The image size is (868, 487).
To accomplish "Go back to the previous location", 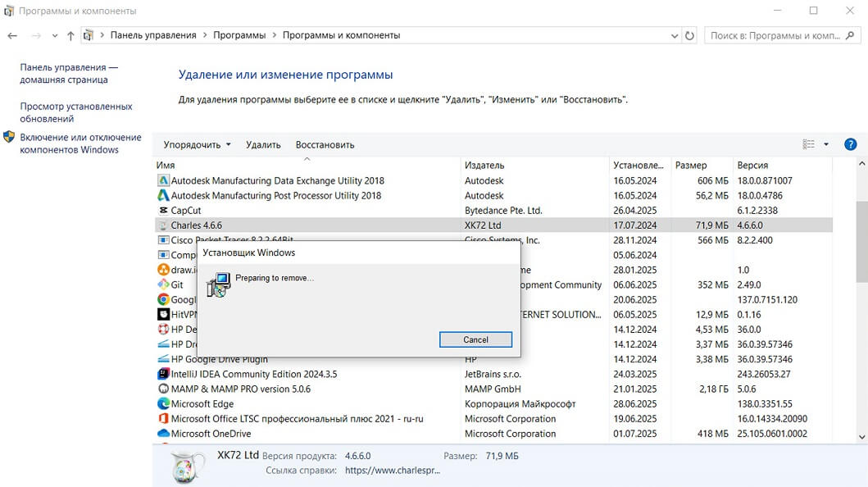I will (13, 35).
